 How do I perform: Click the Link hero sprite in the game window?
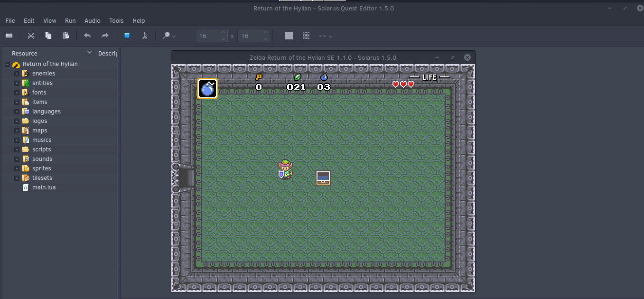point(285,169)
